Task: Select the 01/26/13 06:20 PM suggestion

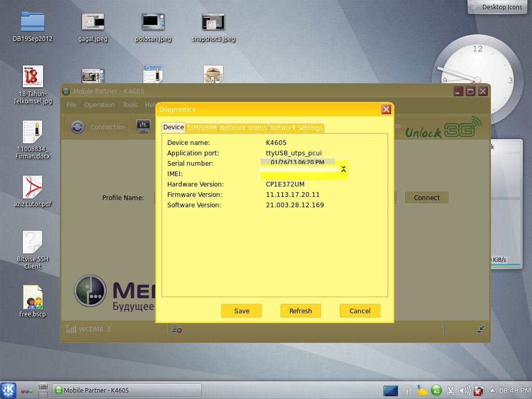Action: [297, 162]
